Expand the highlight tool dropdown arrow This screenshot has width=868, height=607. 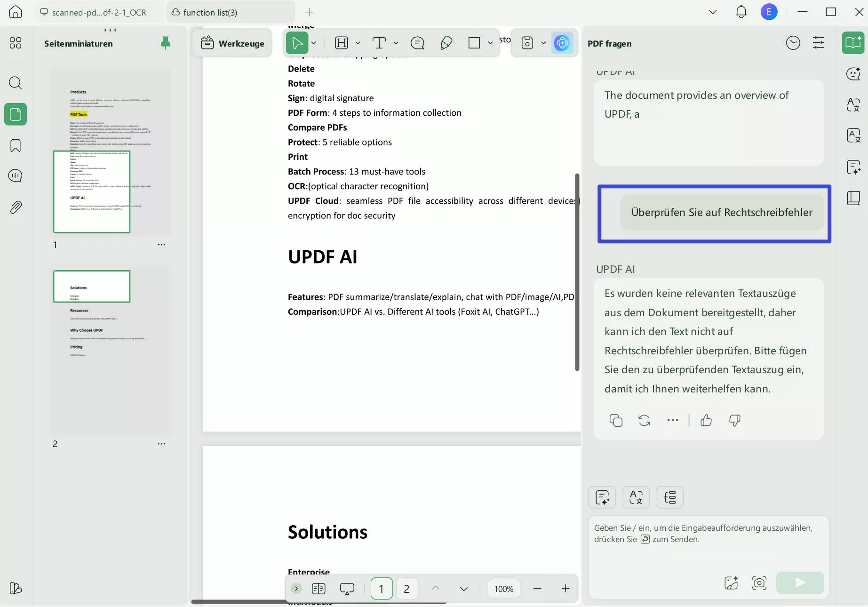pos(358,43)
